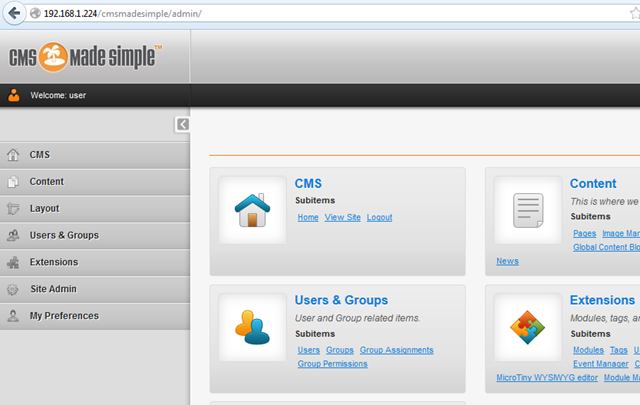Open the Event Manager link
The height and width of the screenshot is (405, 640).
600,364
